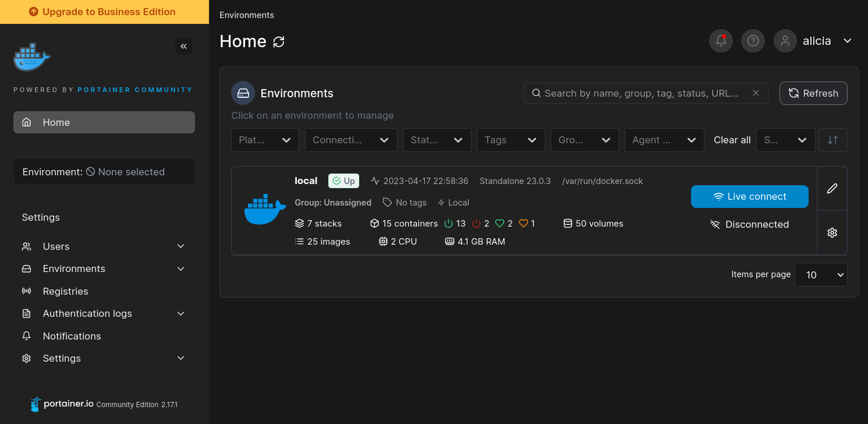Click the tag icon beside No tags
Screen dimensions: 868x424
coord(387,203)
